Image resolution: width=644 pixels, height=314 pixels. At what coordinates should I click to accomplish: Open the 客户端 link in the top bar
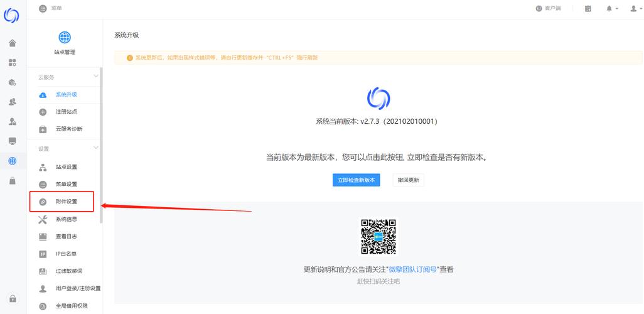tap(549, 9)
